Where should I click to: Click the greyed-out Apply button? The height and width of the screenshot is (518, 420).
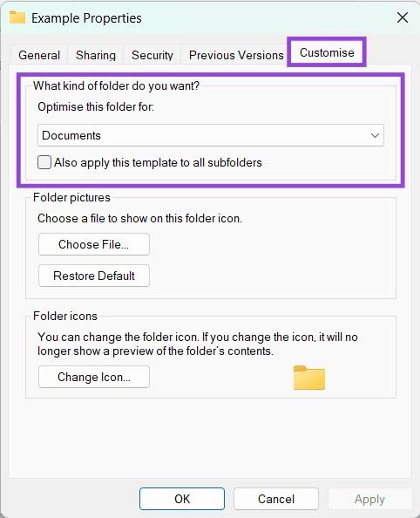pos(369,499)
